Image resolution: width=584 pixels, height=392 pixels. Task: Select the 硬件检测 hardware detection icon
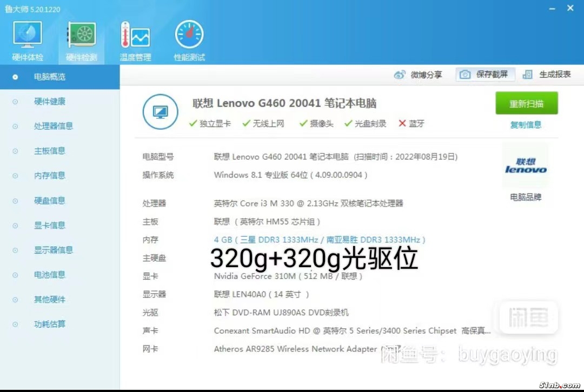click(x=81, y=36)
